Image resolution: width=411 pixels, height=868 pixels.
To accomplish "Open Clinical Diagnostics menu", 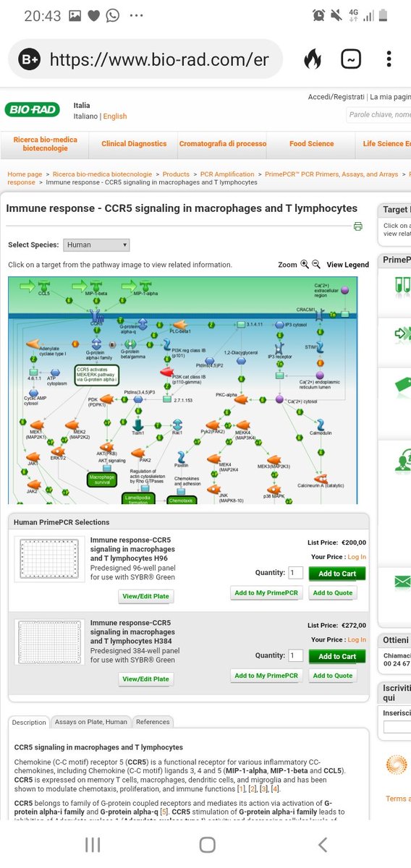I will tap(134, 144).
